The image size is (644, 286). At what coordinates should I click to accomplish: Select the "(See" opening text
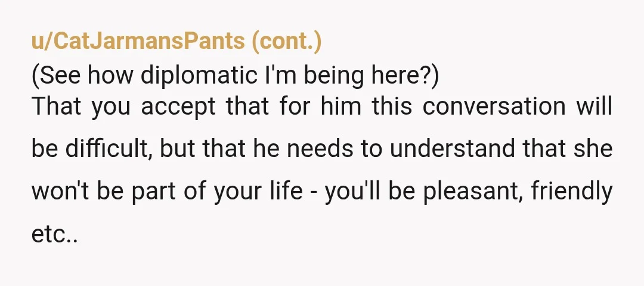pos(56,76)
